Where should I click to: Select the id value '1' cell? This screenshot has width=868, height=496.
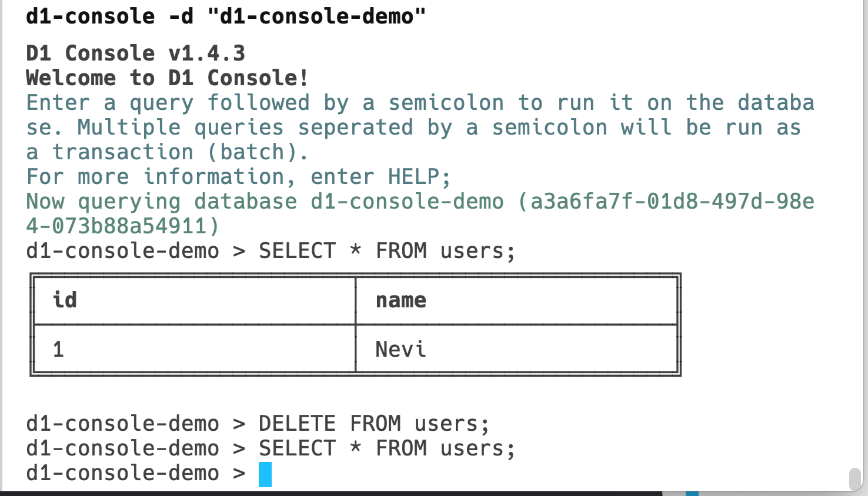click(195, 349)
